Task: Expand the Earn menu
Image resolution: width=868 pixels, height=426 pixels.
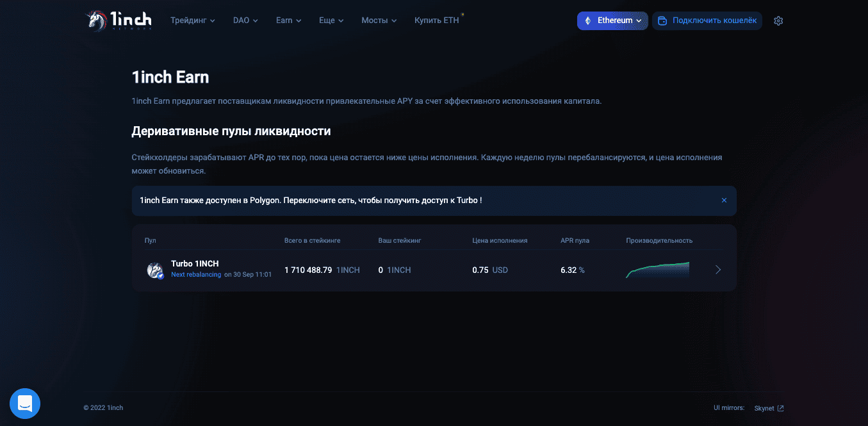Action: click(x=288, y=20)
